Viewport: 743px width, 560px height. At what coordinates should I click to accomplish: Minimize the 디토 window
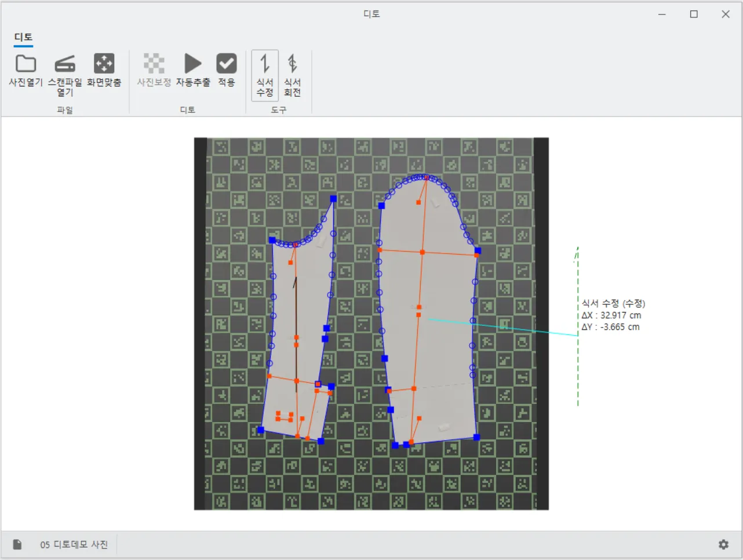point(662,14)
